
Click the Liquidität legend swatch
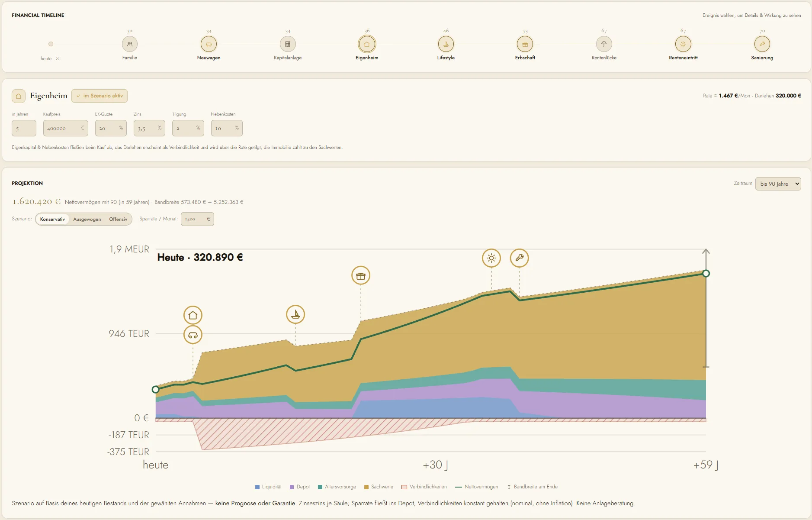tap(257, 487)
